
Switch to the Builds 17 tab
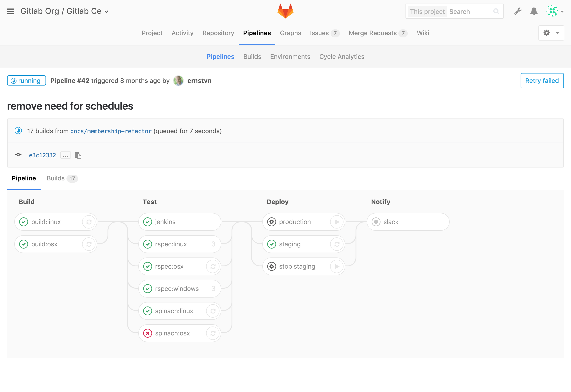point(61,178)
